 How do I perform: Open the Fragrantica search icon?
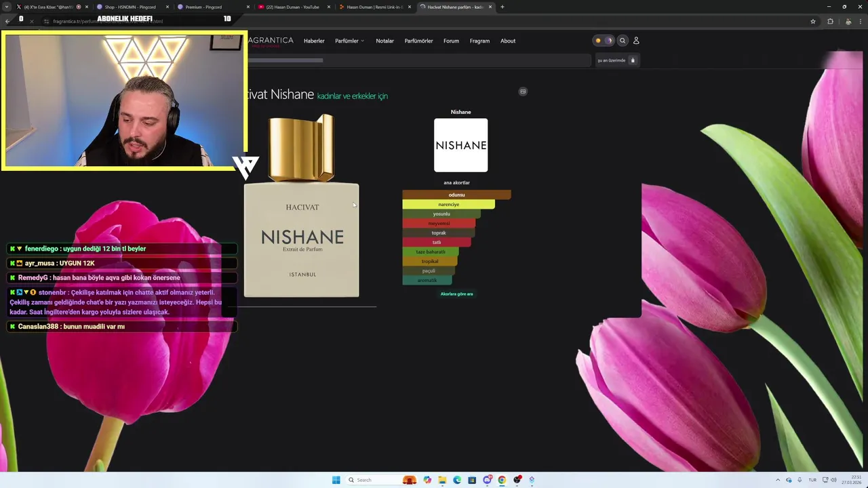(623, 41)
